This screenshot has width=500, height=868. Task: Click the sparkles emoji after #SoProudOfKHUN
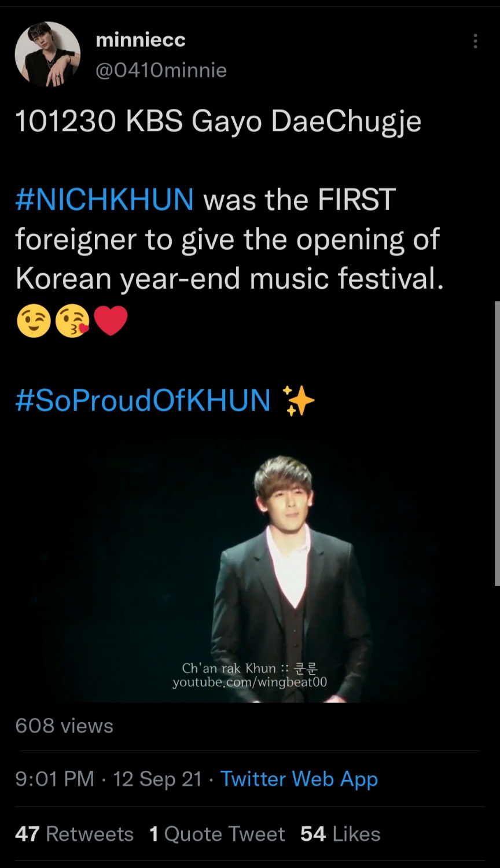pos(299,400)
